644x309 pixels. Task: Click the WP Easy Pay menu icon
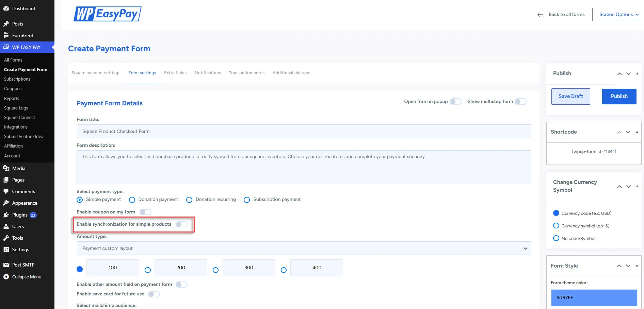pyautogui.click(x=6, y=47)
